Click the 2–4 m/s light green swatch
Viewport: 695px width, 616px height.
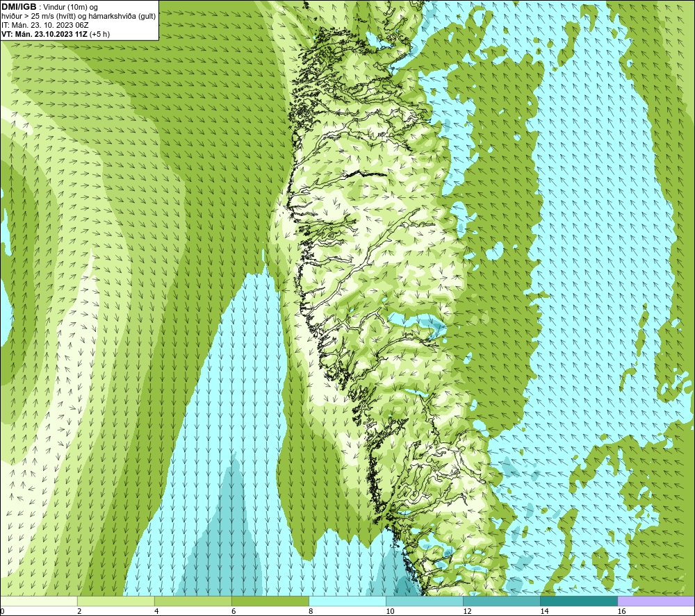click(x=116, y=601)
